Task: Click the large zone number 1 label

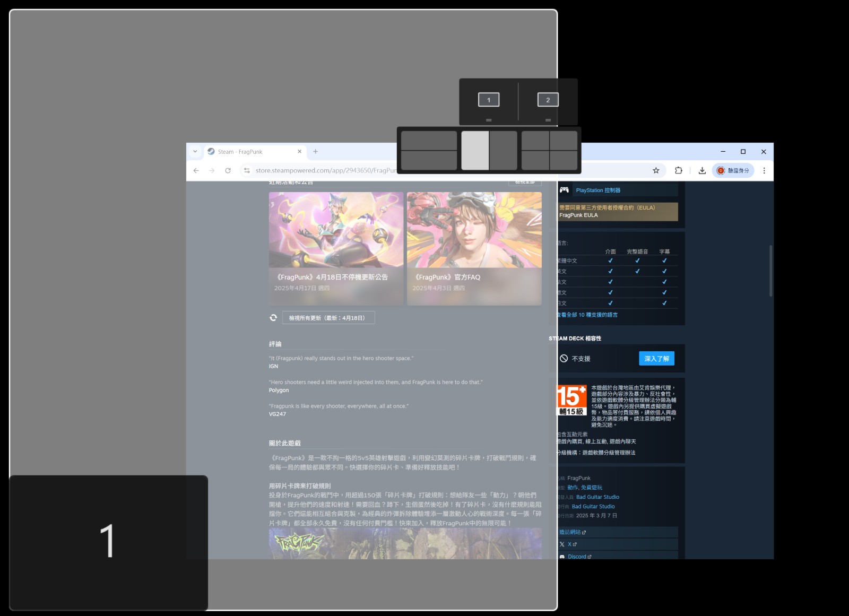Action: pyautogui.click(x=107, y=541)
